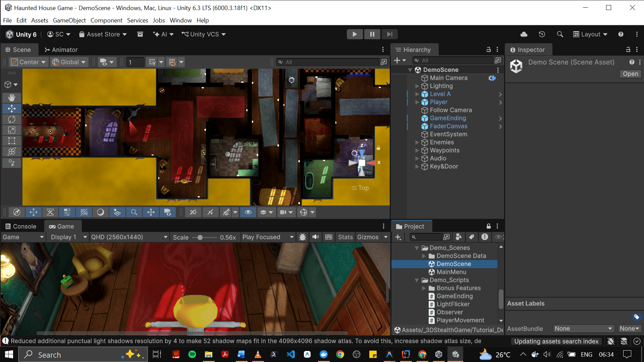Click Open button in Inspector
The height and width of the screenshot is (362, 644).
point(631,74)
